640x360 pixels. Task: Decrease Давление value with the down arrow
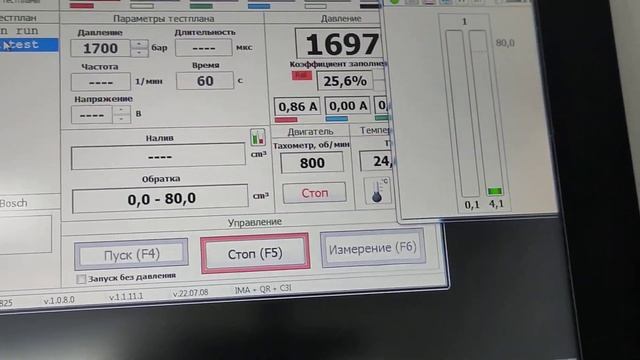tap(140, 53)
